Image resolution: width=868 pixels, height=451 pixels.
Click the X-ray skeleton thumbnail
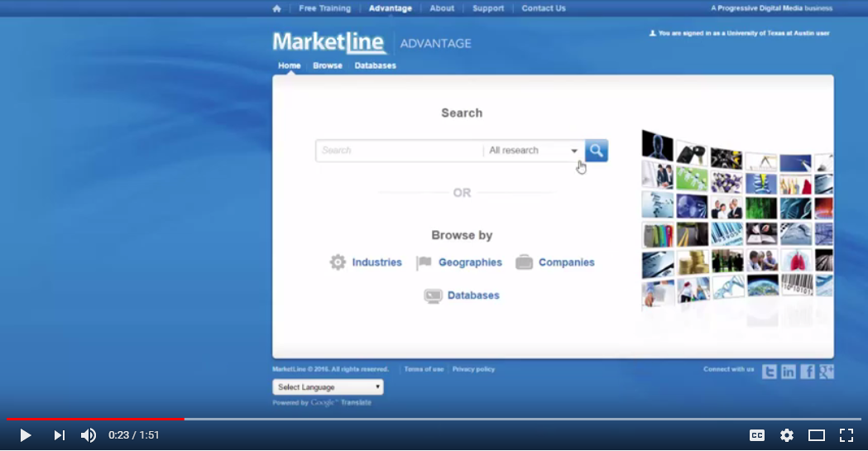tap(657, 145)
